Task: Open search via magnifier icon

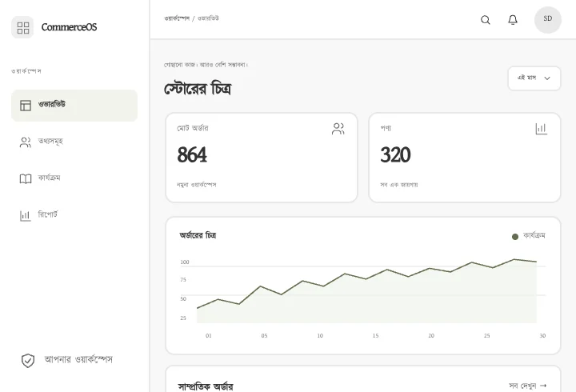Action: click(486, 19)
